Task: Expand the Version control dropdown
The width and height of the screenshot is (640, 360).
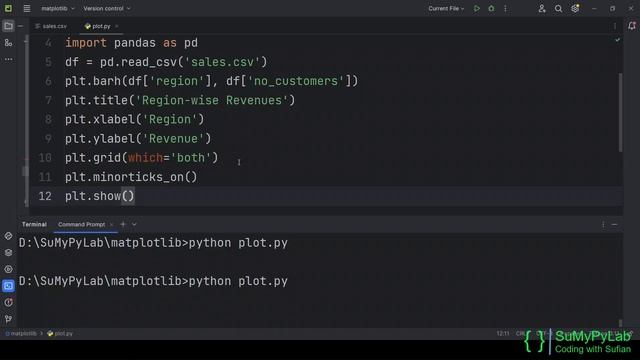Action: click(x=107, y=8)
